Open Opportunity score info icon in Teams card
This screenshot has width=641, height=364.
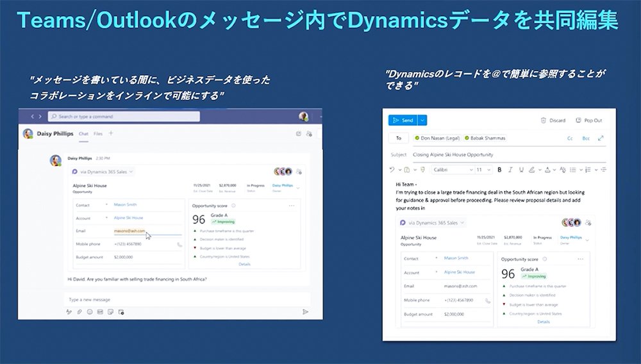pyautogui.click(x=233, y=206)
